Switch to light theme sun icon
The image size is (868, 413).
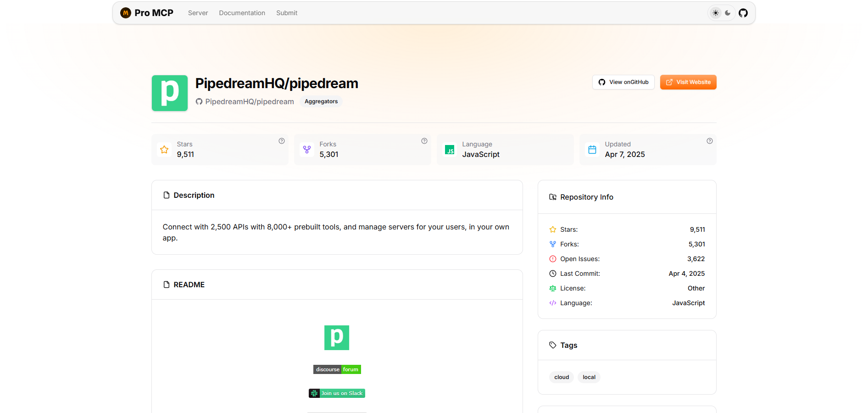716,13
